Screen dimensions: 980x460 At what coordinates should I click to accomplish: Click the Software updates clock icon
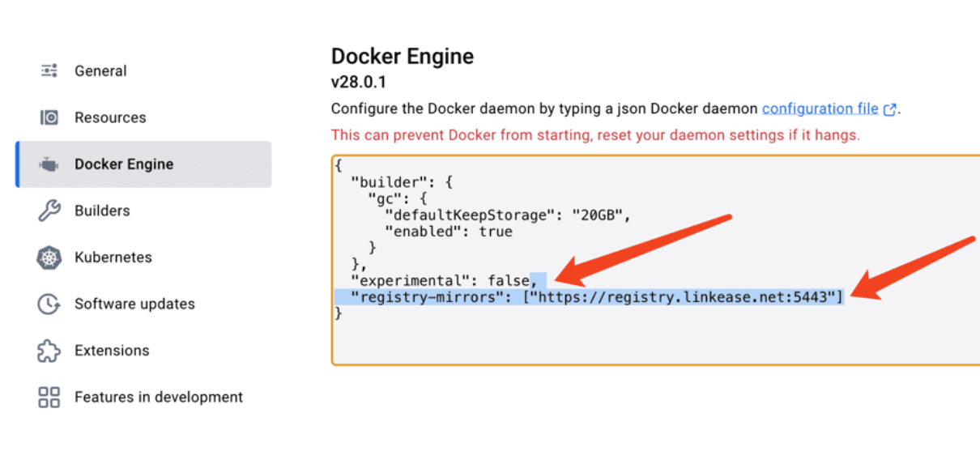pyautogui.click(x=49, y=305)
